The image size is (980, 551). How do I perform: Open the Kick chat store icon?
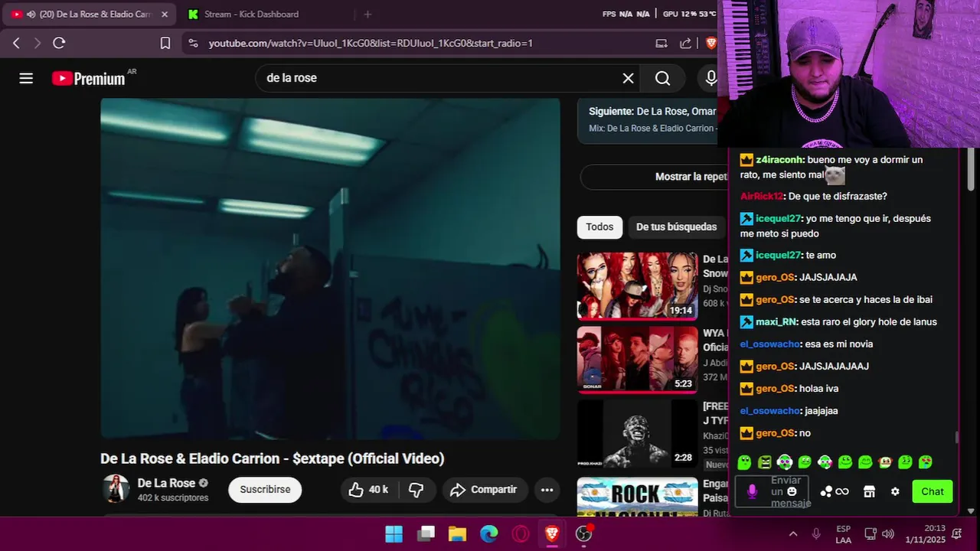pyautogui.click(x=869, y=491)
